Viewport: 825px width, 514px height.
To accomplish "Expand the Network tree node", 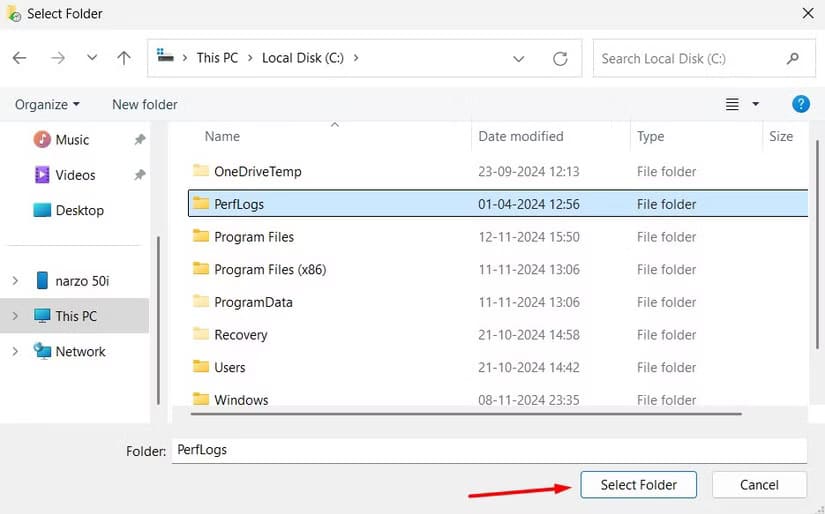I will click(15, 351).
